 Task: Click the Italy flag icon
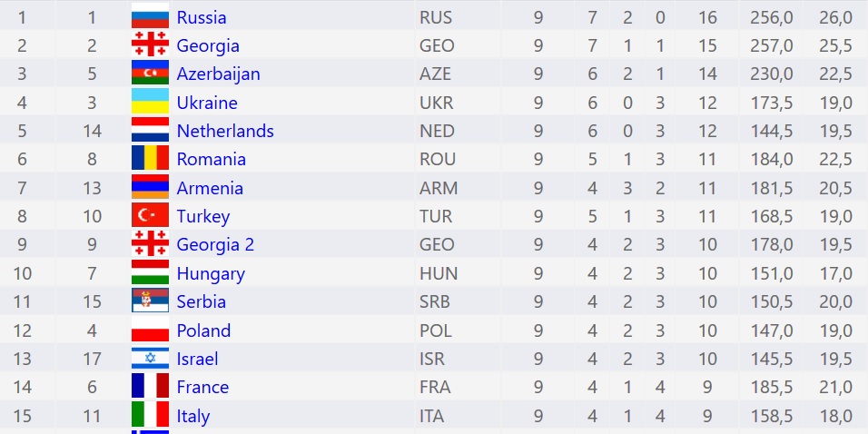click(x=150, y=414)
